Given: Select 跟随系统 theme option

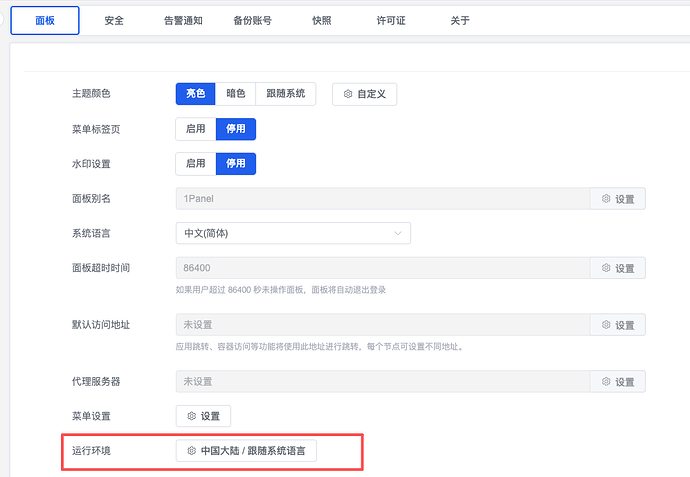Looking at the screenshot, I should point(286,94).
